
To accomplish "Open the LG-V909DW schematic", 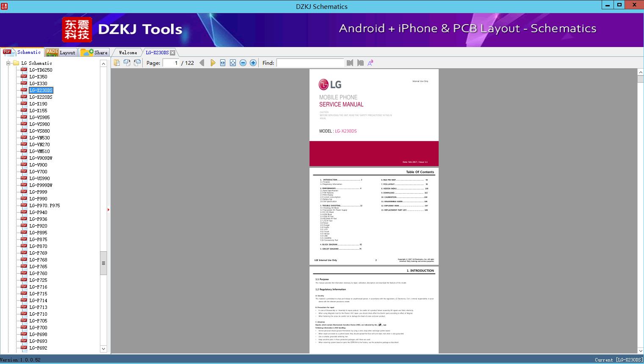I will (x=41, y=158).
